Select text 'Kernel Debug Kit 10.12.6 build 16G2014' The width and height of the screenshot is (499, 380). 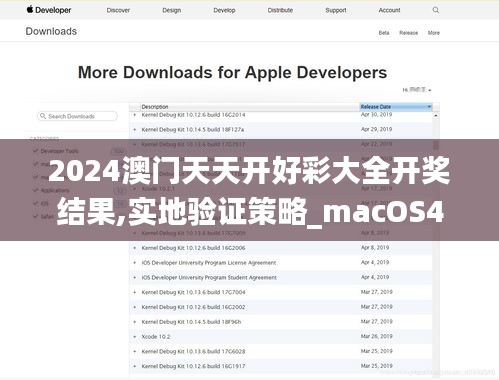[193, 115]
